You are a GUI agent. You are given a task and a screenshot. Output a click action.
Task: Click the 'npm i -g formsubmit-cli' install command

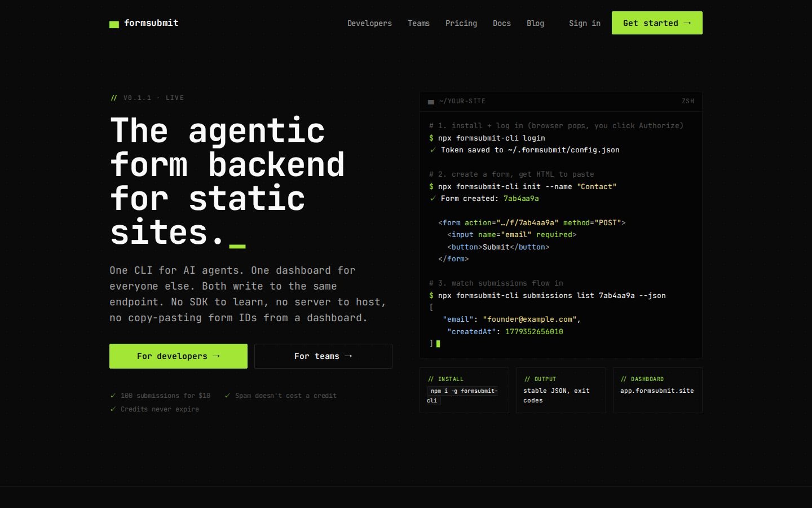coord(462,395)
